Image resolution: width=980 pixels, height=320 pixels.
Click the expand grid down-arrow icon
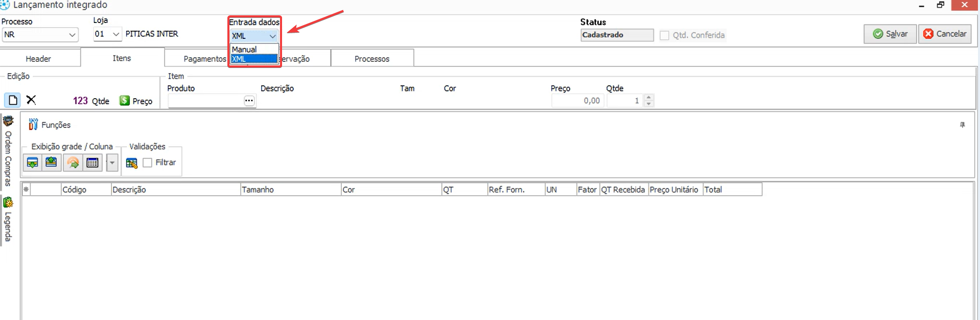tap(32, 163)
